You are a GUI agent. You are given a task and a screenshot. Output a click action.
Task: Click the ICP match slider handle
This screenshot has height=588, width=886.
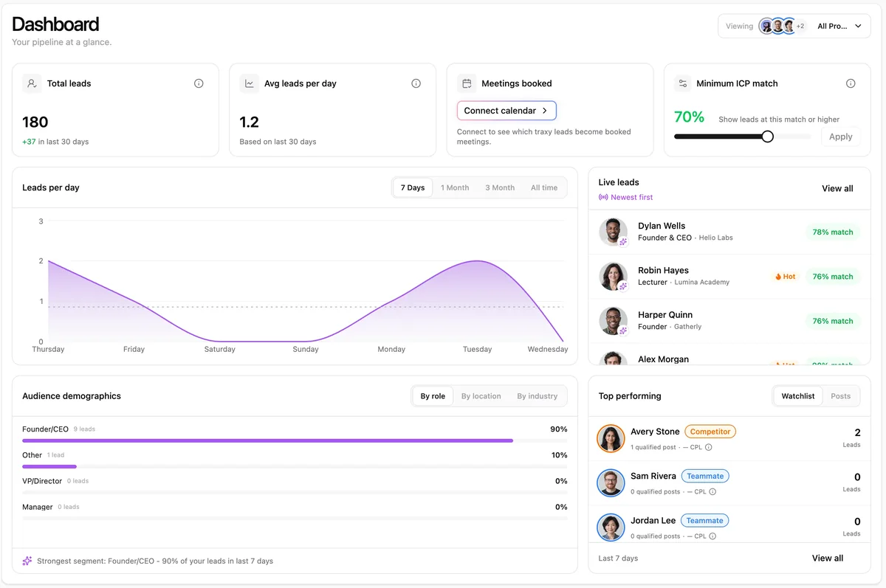[767, 136]
